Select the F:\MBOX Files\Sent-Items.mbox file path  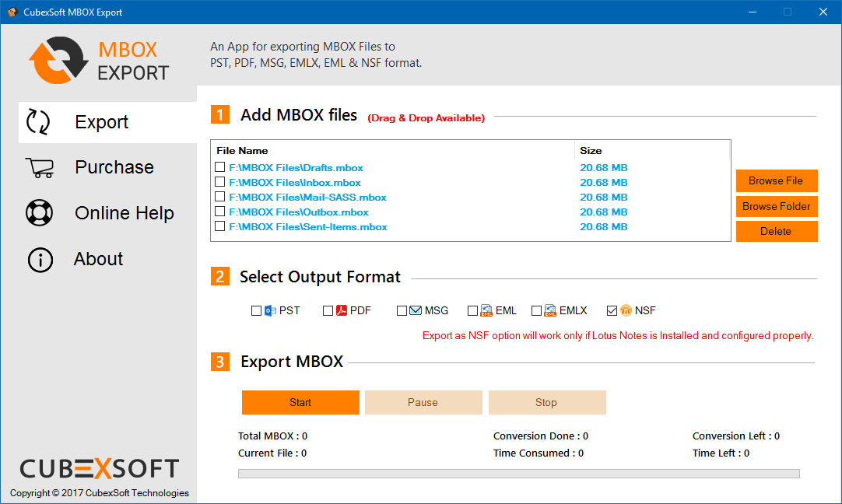click(308, 227)
